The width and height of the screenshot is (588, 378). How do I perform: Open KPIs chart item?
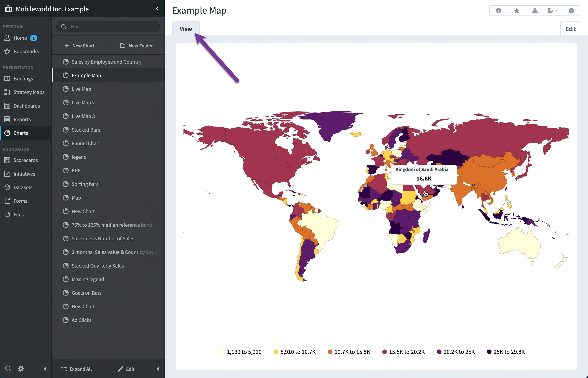pyautogui.click(x=108, y=170)
